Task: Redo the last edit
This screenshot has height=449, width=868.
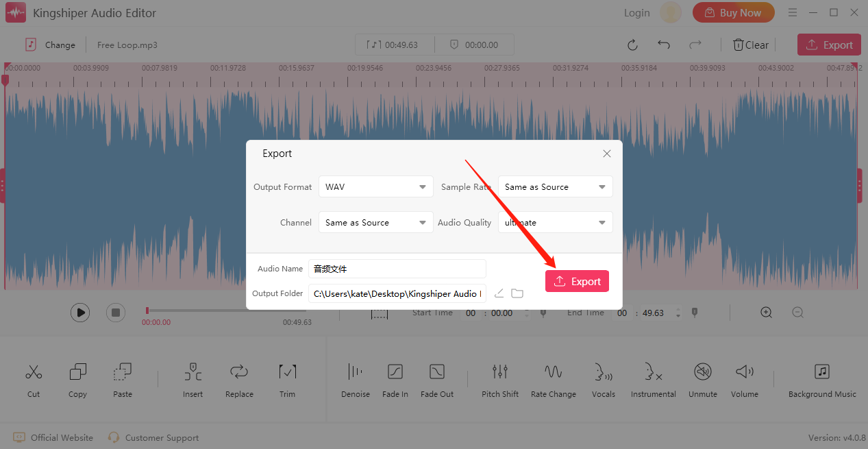Action: click(x=695, y=45)
